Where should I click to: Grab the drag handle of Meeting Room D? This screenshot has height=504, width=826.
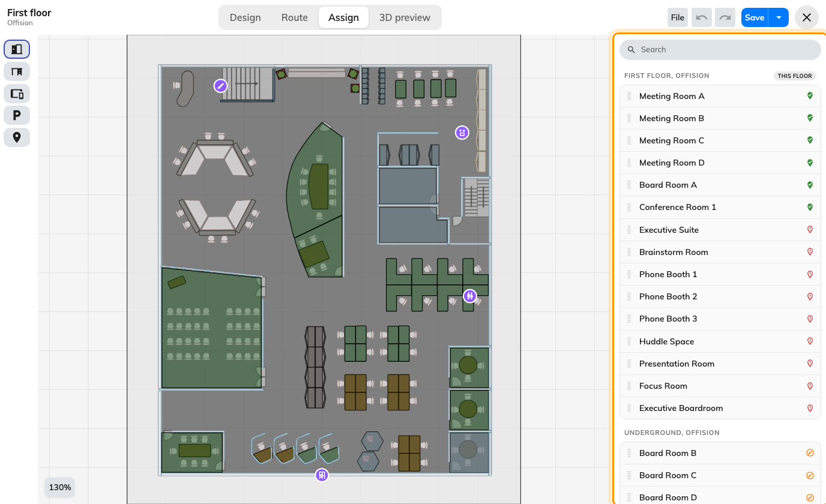point(629,163)
